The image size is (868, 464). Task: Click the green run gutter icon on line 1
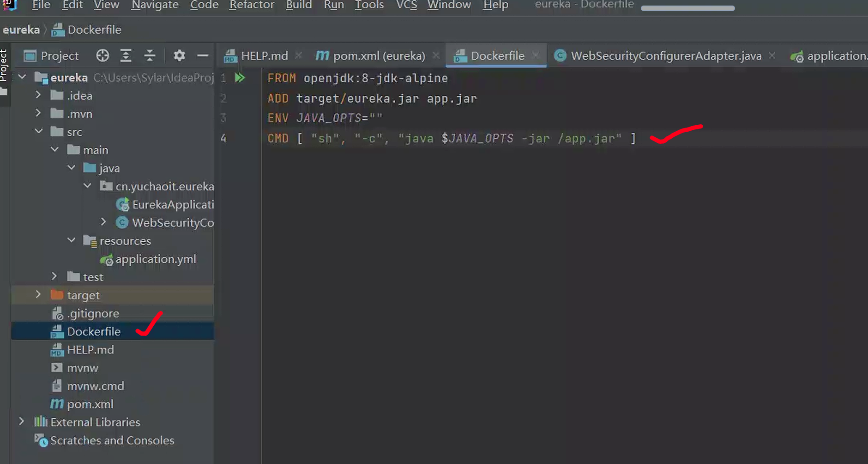(239, 78)
